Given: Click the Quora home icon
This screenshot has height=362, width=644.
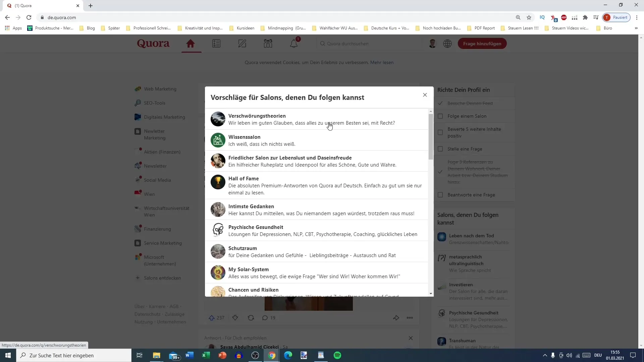Looking at the screenshot, I should [x=191, y=43].
